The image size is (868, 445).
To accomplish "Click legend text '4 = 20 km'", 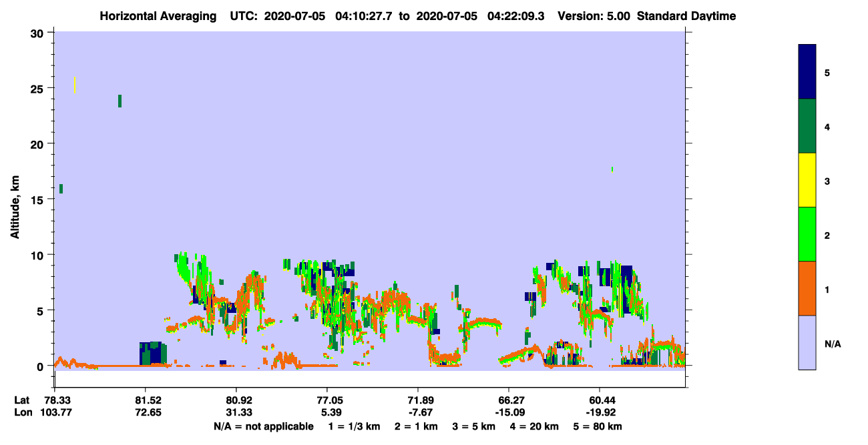I will tap(535, 426).
